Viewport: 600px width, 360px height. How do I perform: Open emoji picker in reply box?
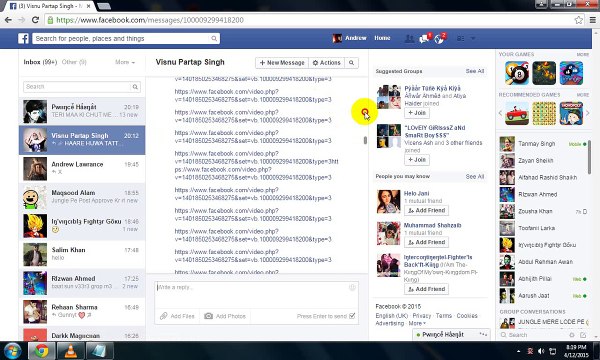[352, 287]
